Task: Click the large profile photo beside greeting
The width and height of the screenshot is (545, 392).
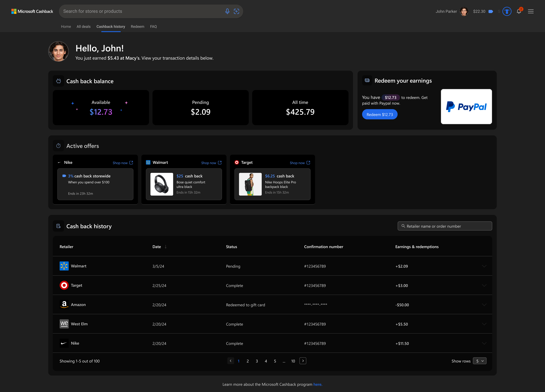Action: point(58,51)
